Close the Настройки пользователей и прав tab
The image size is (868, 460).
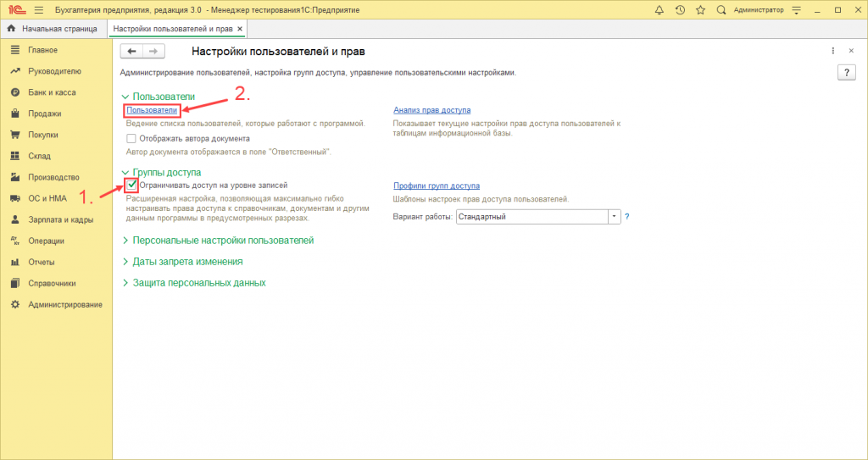click(x=240, y=28)
